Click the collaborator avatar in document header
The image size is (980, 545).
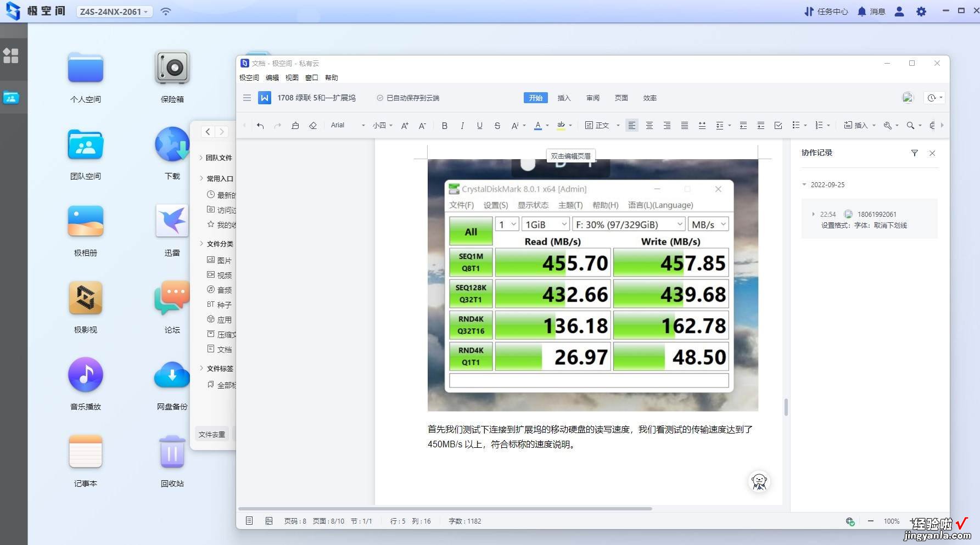[908, 98]
